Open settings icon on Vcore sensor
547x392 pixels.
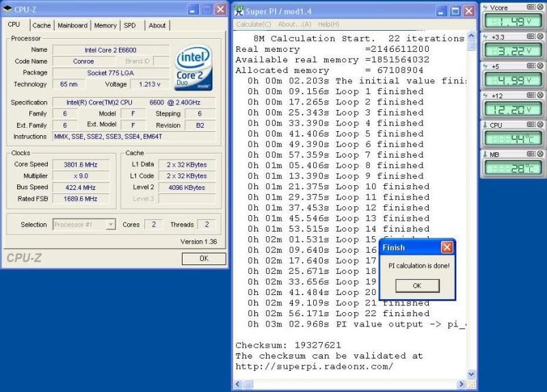coord(531,7)
